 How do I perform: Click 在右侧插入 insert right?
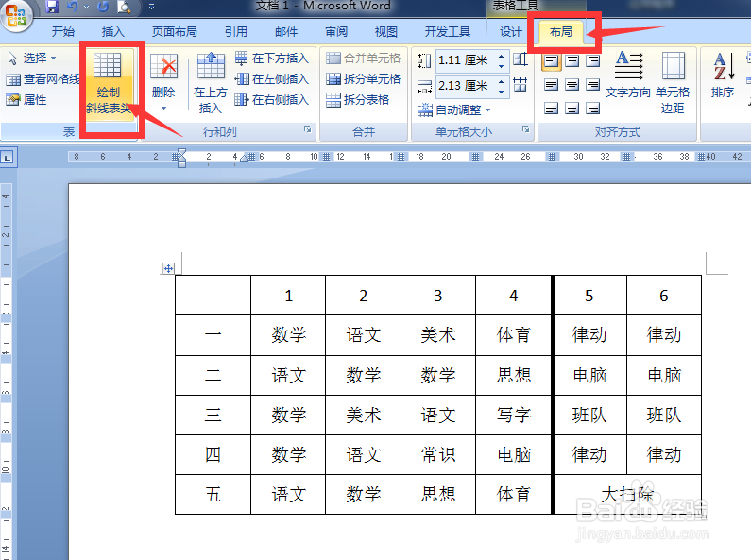(271, 100)
